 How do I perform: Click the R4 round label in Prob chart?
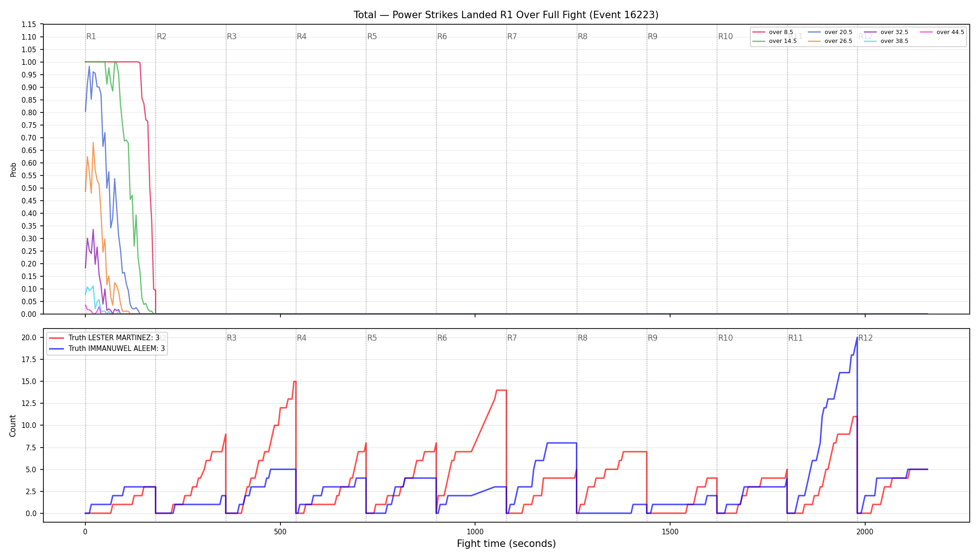click(x=302, y=36)
